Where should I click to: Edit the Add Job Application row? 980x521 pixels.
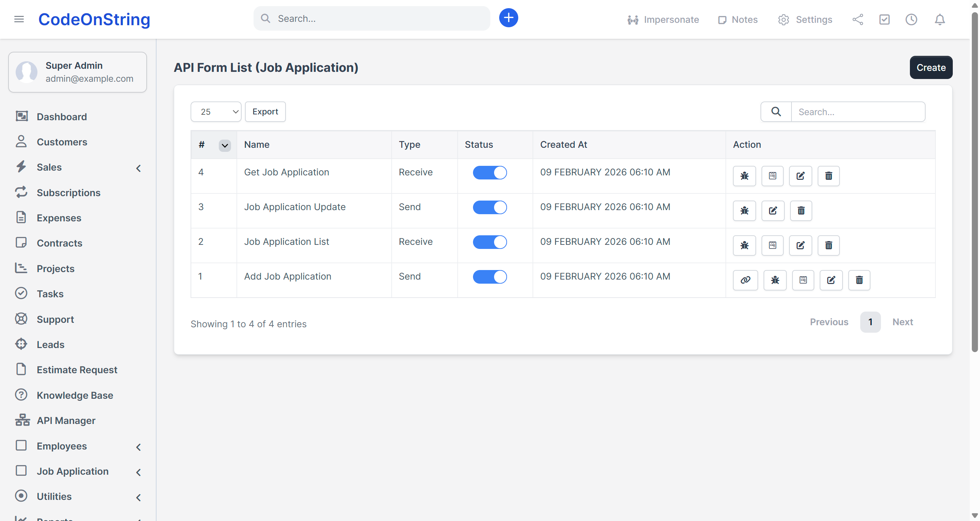click(831, 280)
